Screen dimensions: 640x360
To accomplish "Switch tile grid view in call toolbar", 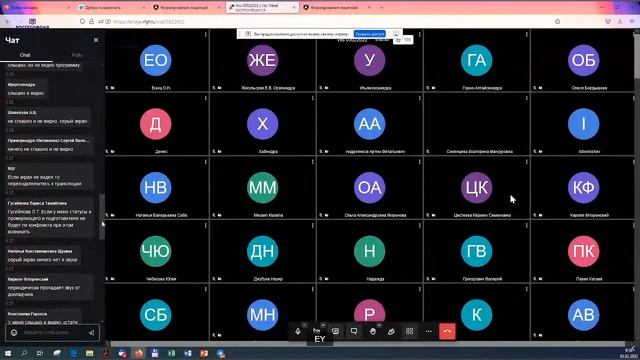I will (x=410, y=331).
